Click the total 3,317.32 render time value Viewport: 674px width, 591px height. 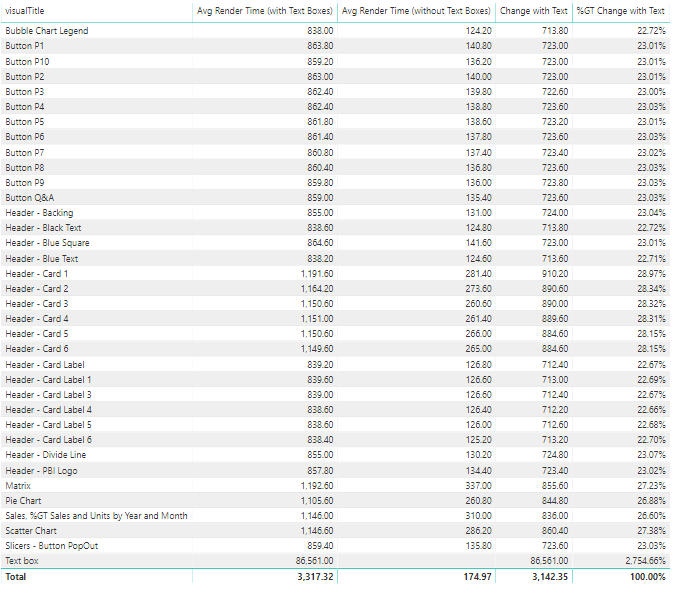pos(315,577)
